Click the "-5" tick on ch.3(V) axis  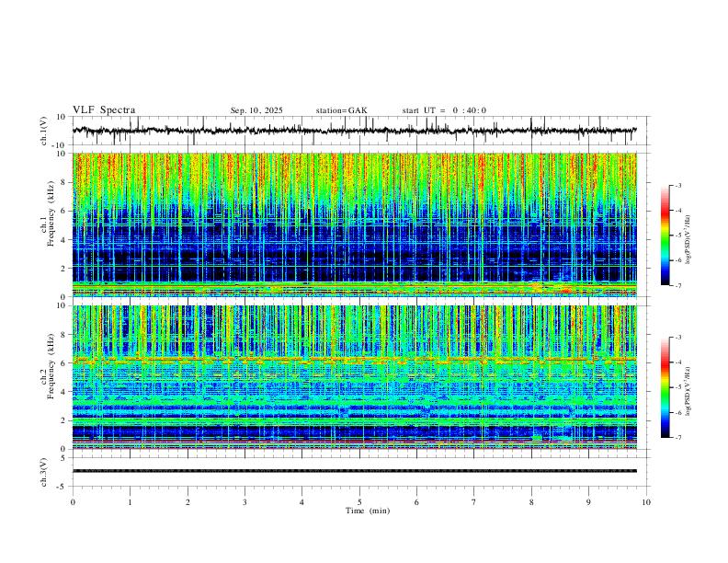(x=63, y=487)
